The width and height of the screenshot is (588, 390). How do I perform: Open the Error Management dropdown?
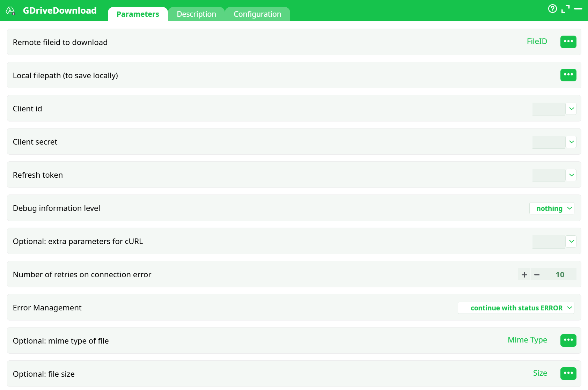516,308
